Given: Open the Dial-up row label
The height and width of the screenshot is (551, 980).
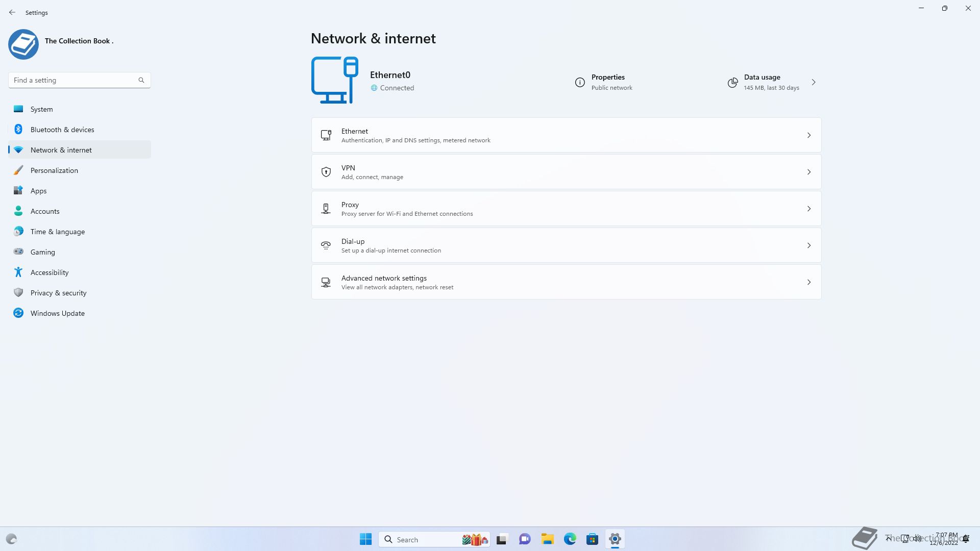Looking at the screenshot, I should coord(353,241).
